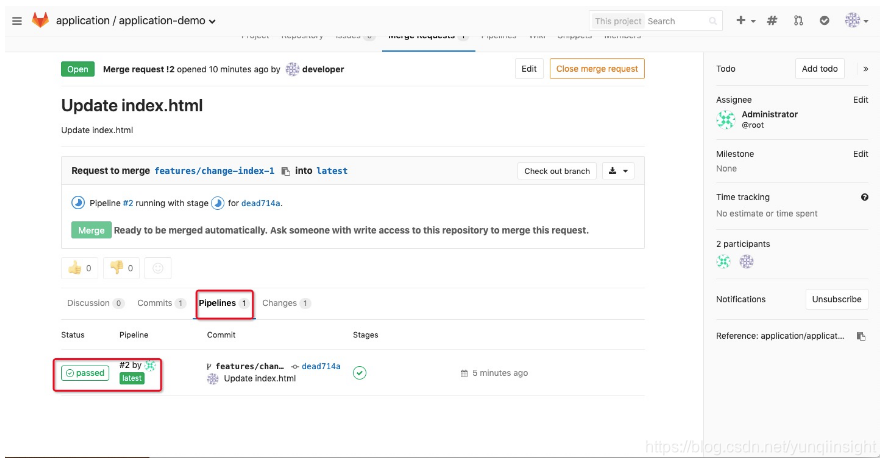The height and width of the screenshot is (465, 886).
Task: Copy the source branch name to the clipboard
Action: point(285,171)
